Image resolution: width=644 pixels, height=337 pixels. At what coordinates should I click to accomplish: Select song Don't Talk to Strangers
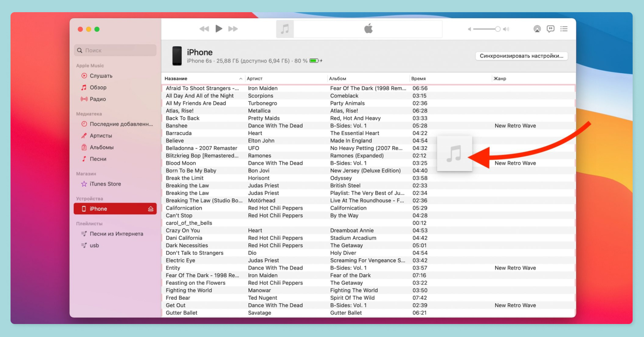pyautogui.click(x=195, y=253)
